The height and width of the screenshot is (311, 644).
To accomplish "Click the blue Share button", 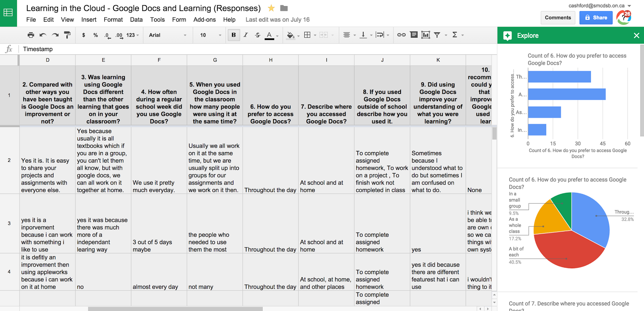I will tap(596, 18).
